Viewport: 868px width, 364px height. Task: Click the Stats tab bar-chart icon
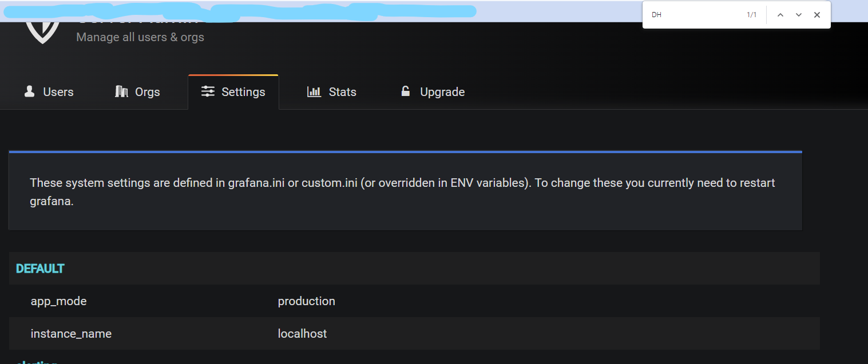tap(314, 91)
